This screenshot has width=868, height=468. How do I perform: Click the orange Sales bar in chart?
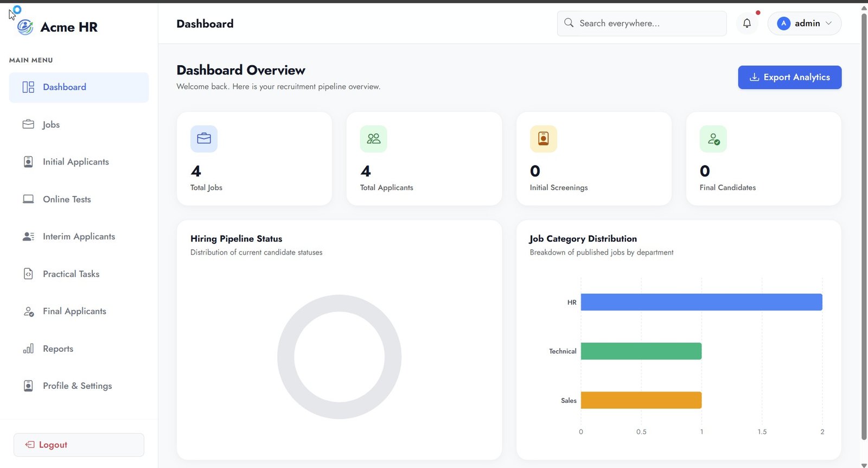click(x=641, y=400)
